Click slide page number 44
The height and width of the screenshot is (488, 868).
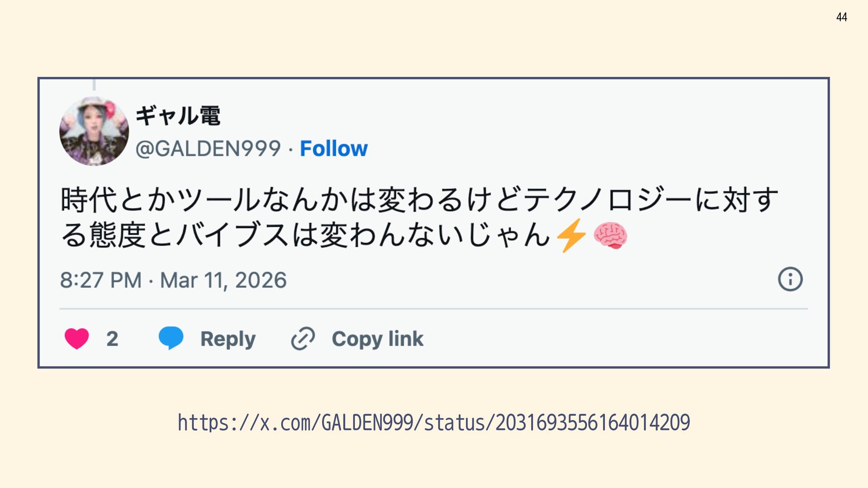(x=841, y=17)
